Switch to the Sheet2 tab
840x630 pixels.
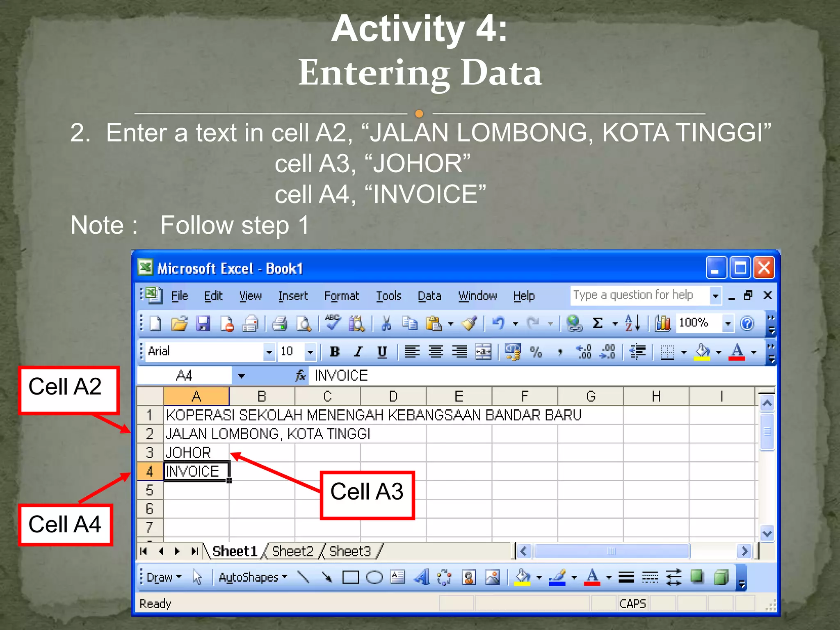click(292, 551)
